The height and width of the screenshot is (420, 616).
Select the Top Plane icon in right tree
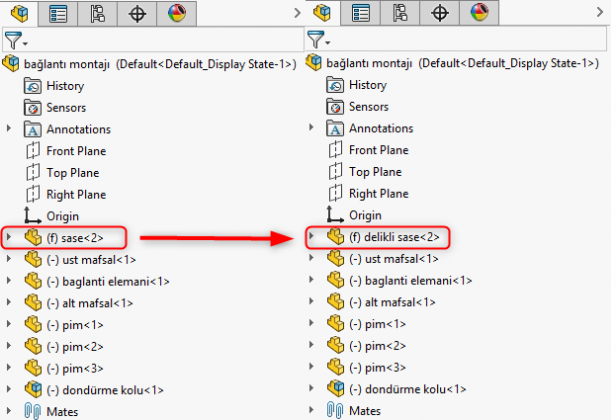pyautogui.click(x=335, y=172)
